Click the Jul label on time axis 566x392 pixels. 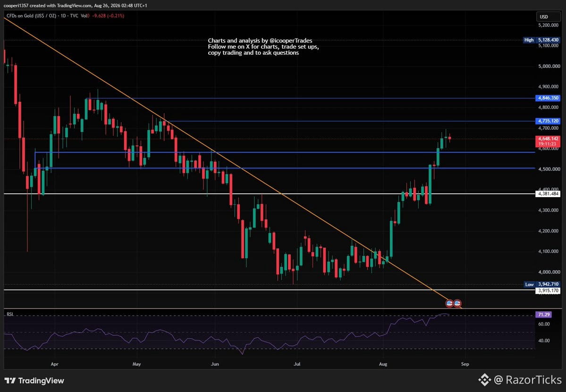[297, 364]
